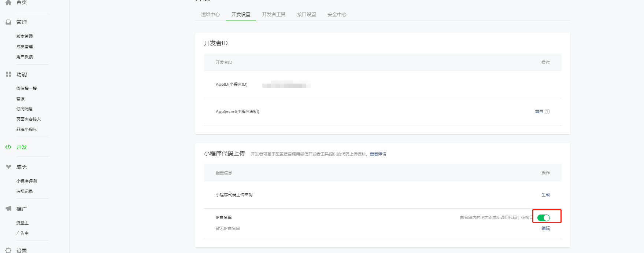The width and height of the screenshot is (644, 253).
Task: Open 版本管理 in the sidebar
Action: pos(25,36)
